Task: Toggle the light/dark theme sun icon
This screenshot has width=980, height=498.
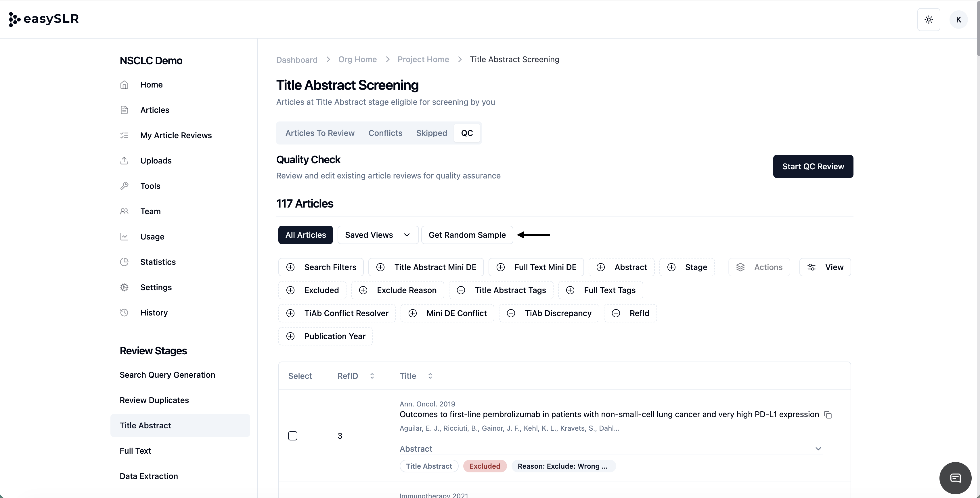Action: tap(929, 19)
